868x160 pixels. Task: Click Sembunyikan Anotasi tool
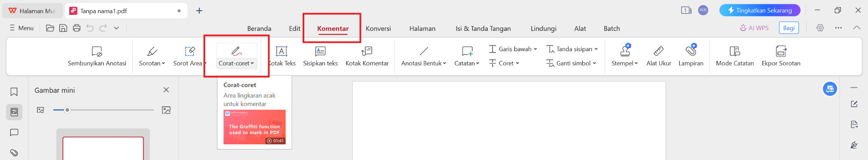pyautogui.click(x=97, y=57)
